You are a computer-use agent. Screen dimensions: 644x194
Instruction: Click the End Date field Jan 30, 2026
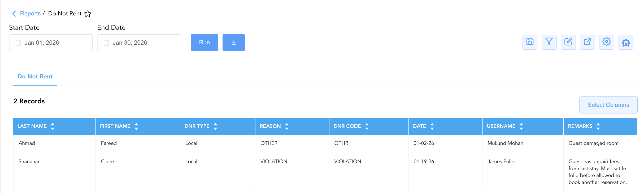[139, 43]
